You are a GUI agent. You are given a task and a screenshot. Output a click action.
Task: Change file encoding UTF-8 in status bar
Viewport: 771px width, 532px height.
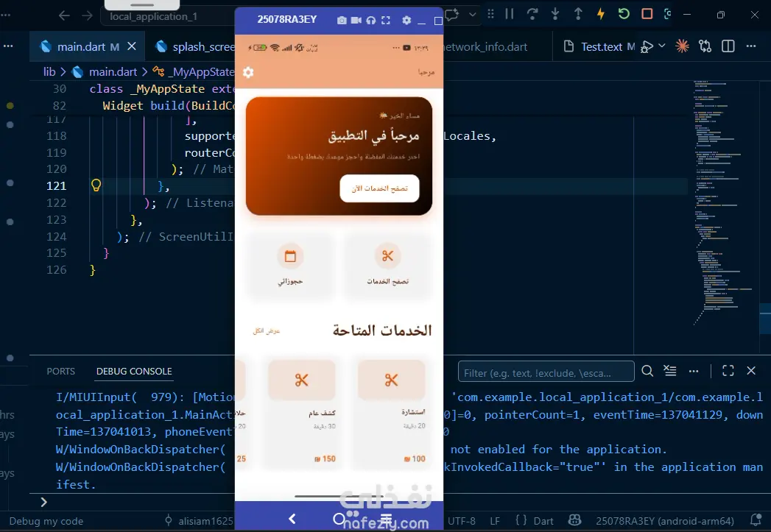coord(461,521)
